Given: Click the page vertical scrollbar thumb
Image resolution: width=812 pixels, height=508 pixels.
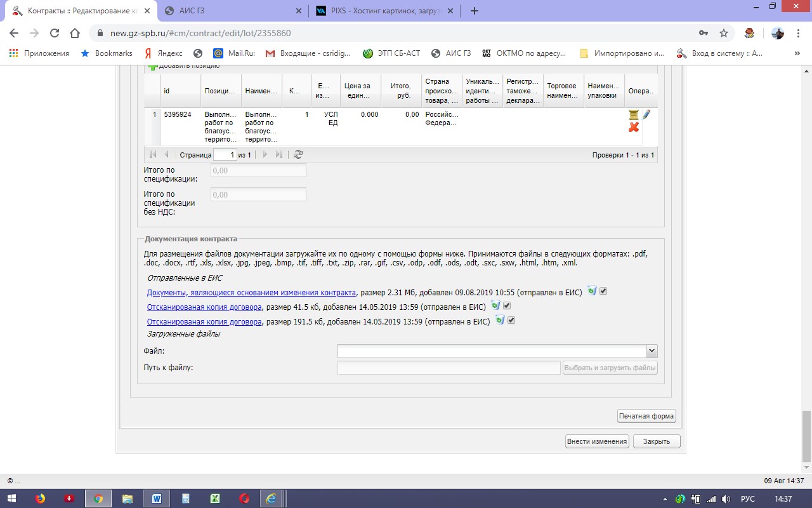Looking at the screenshot, I should tap(806, 436).
